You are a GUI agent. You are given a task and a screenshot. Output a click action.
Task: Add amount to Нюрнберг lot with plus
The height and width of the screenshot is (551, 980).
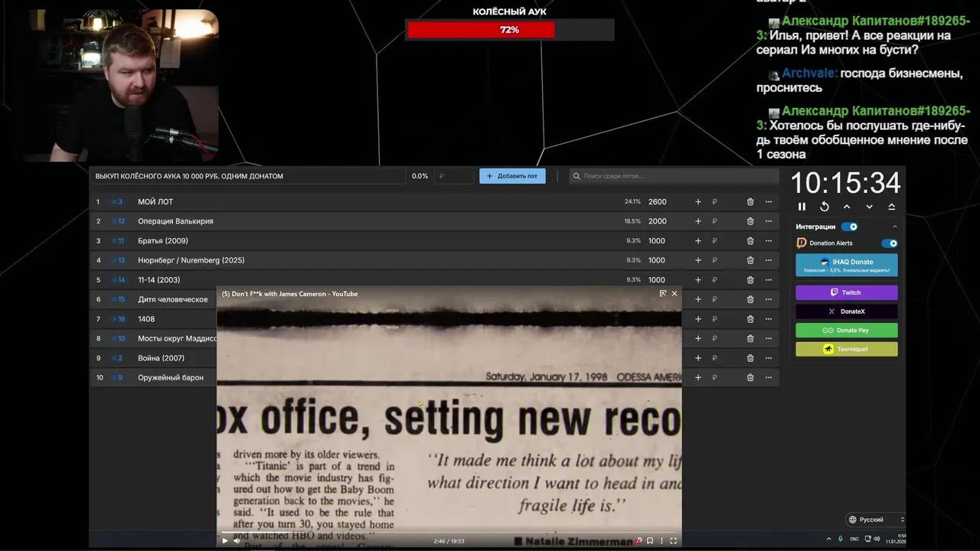pos(697,260)
